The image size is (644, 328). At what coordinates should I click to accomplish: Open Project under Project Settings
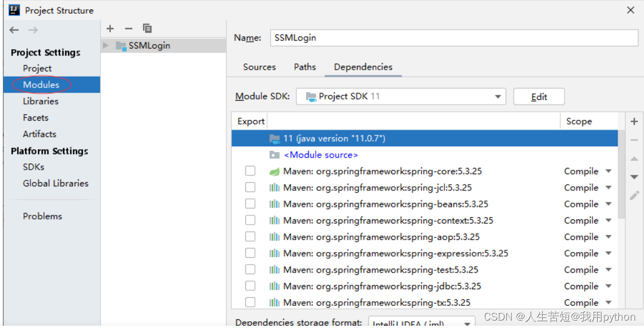[37, 68]
